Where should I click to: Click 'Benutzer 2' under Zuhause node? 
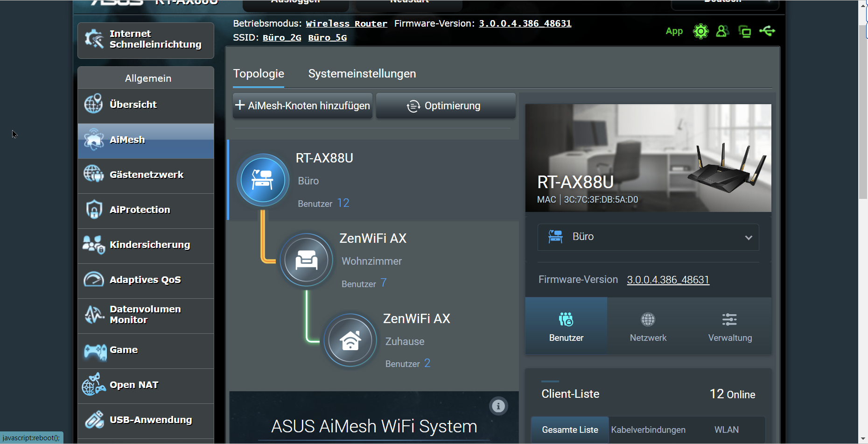(408, 363)
